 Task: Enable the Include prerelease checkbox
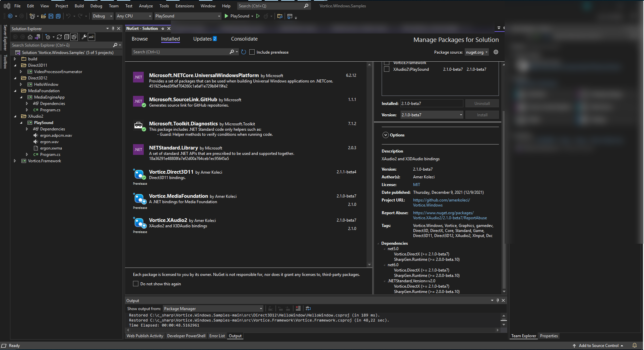tap(252, 52)
